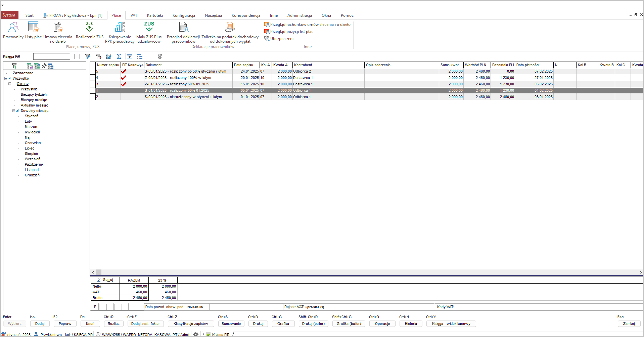
Task: Click the filter with table icon
Action: pyautogui.click(x=98, y=56)
